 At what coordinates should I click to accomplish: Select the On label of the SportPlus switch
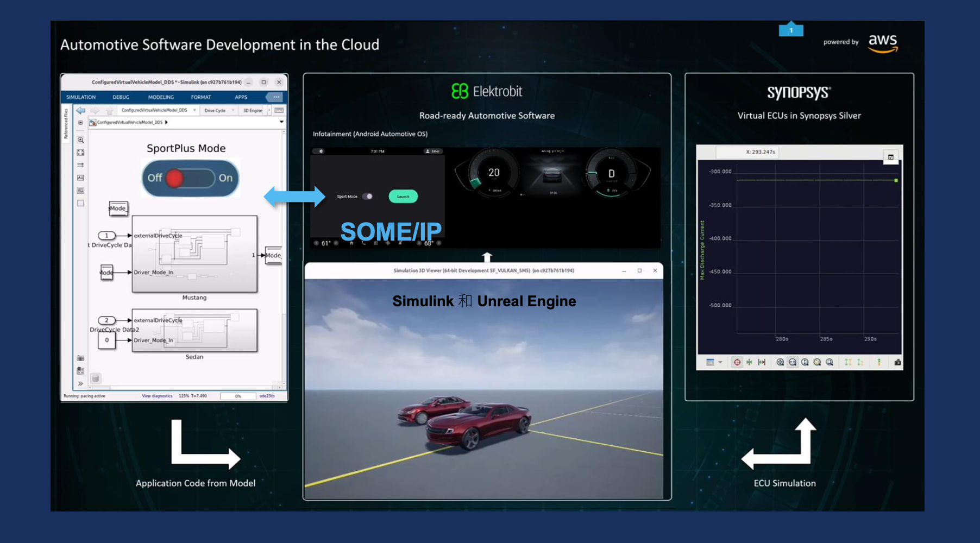(x=225, y=178)
